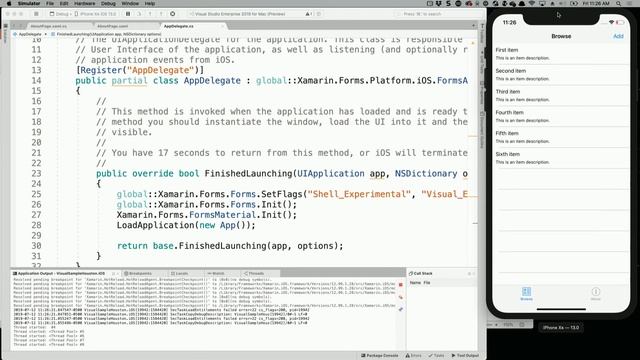640x360 pixels.
Task: Click the pause execution icon in debug toolbar
Action: tap(128, 14)
